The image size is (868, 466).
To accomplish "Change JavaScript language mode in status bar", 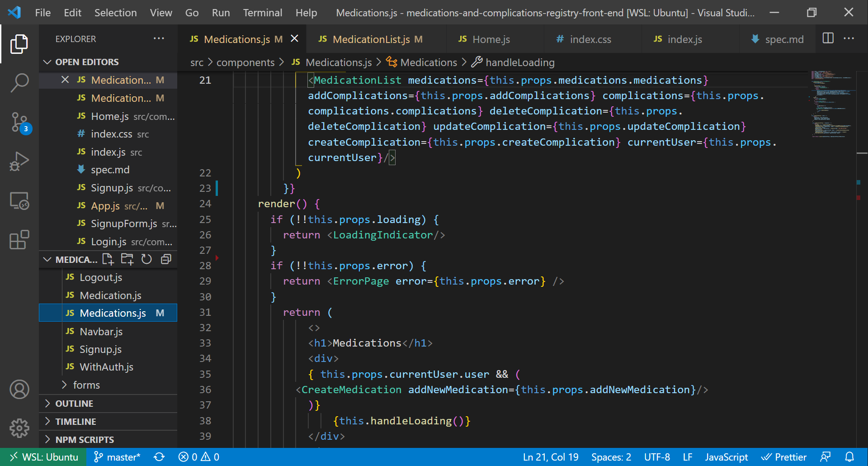I will [x=726, y=457].
